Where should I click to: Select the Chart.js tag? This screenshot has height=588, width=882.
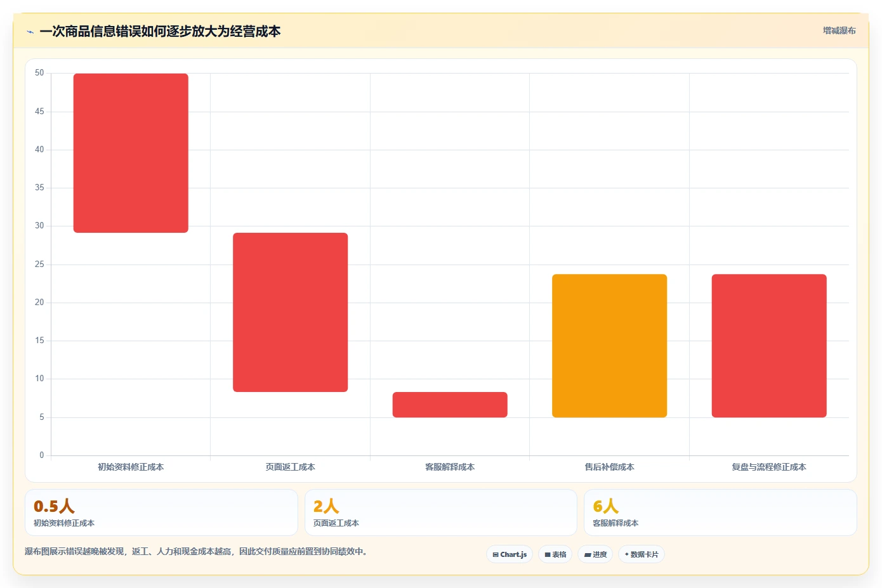pos(510,554)
